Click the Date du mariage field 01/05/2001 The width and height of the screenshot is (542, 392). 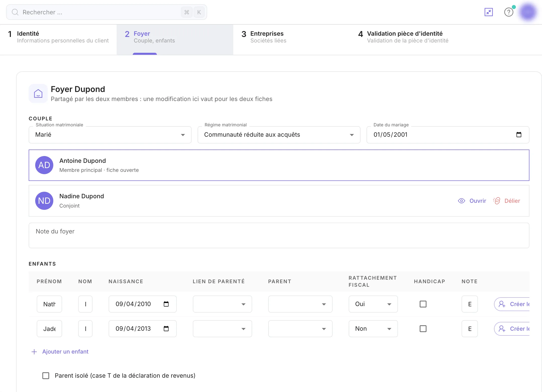(x=448, y=135)
